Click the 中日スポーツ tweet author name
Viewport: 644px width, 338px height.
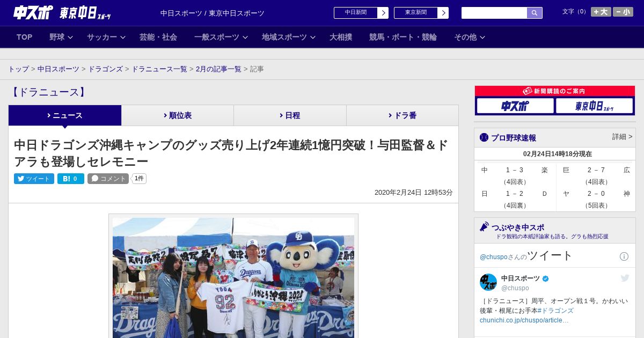click(x=521, y=278)
